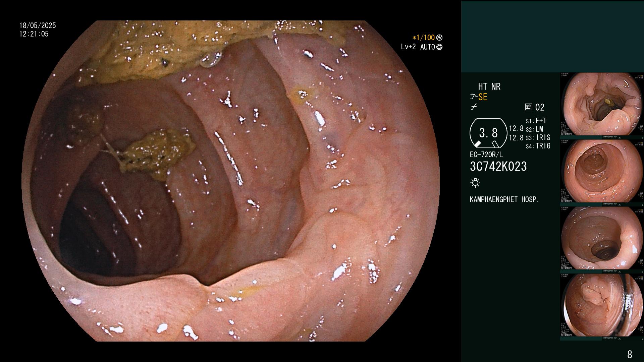The width and height of the screenshot is (644, 362).
Task: Click the lower 12.8 value beside the scope indicator
Action: pos(516,138)
